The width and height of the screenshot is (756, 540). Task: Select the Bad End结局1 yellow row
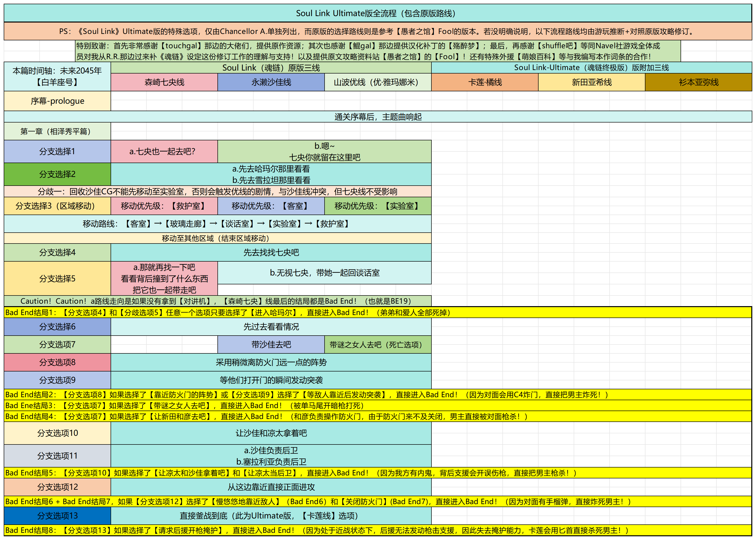click(378, 313)
